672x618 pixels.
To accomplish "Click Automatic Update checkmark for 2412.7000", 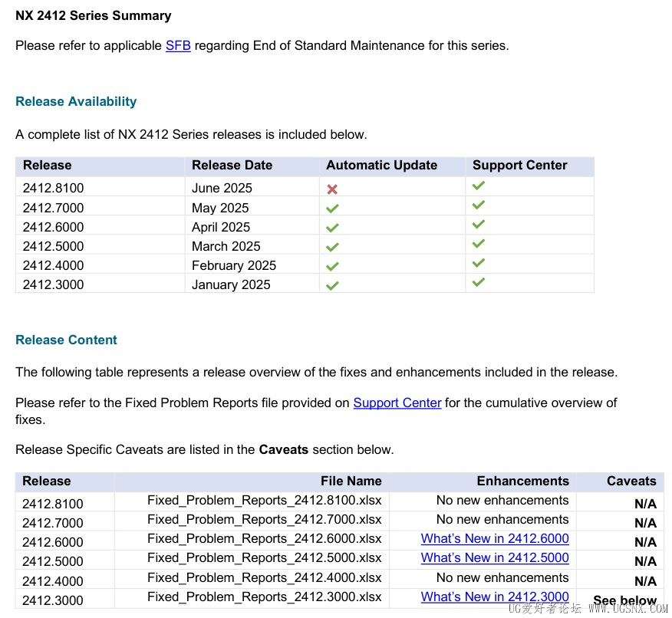I will (332, 209).
